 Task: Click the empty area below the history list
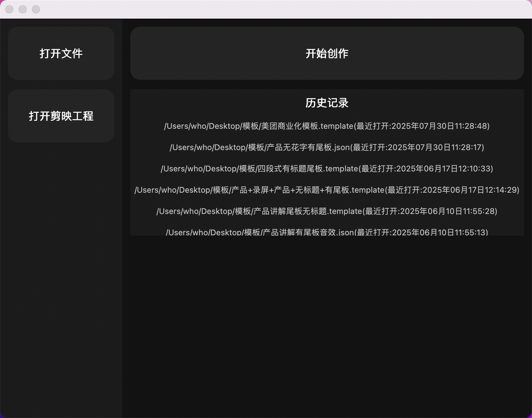click(327, 316)
